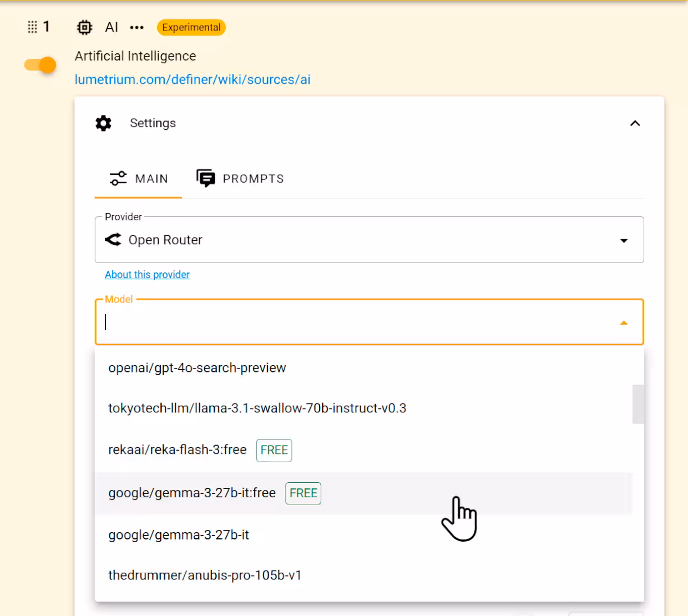Disable the AI source toggle switch
The image size is (688, 616).
(41, 65)
